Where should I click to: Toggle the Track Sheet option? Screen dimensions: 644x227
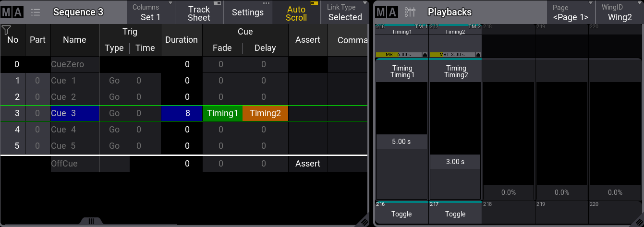[x=199, y=12]
